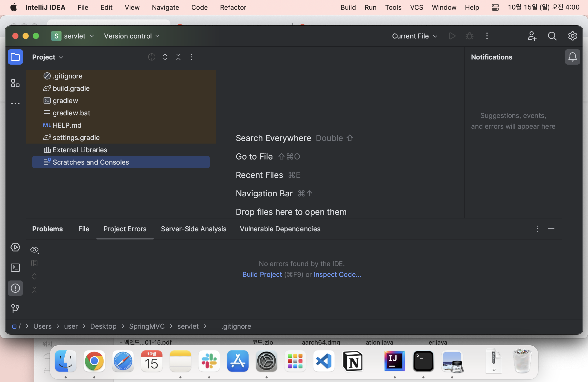The width and height of the screenshot is (588, 382).
Task: Open the Build menu
Action: pyautogui.click(x=348, y=7)
